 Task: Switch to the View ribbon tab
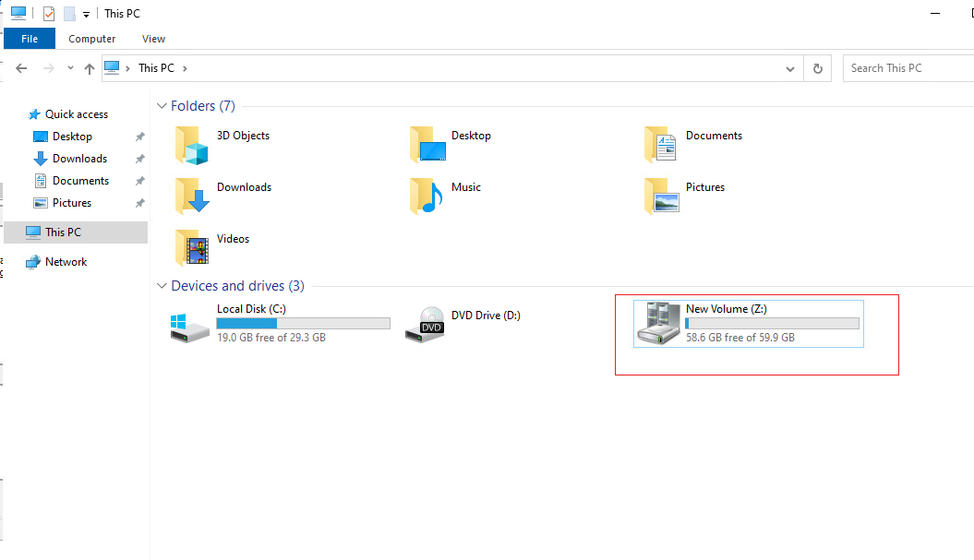point(153,39)
